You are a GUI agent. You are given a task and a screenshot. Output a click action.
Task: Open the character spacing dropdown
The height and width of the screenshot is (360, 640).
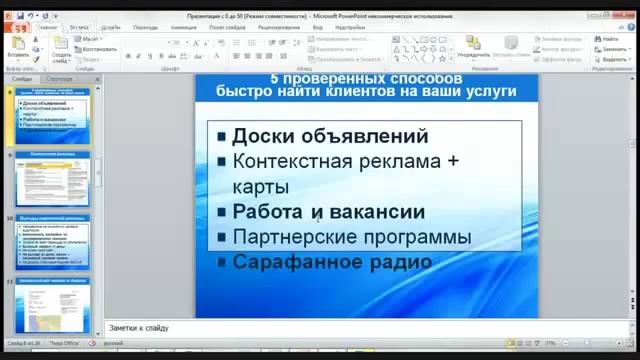click(184, 56)
